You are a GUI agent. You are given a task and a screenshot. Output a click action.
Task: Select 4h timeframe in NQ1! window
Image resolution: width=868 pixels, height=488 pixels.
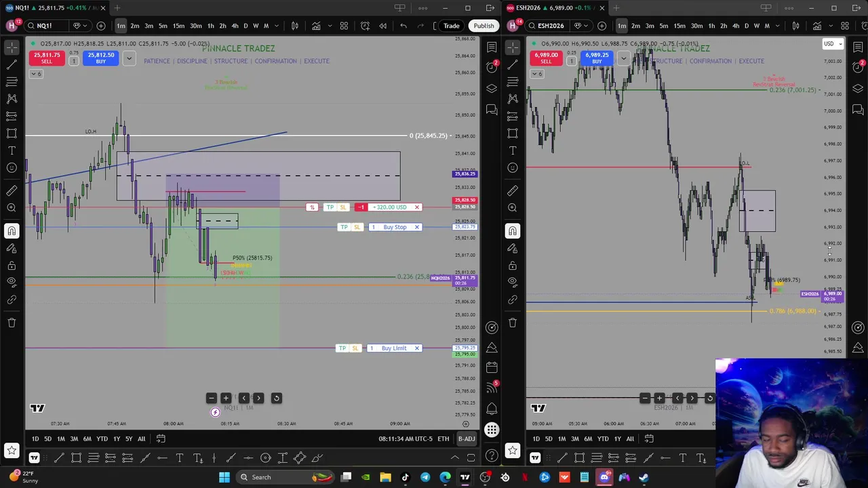coord(235,26)
